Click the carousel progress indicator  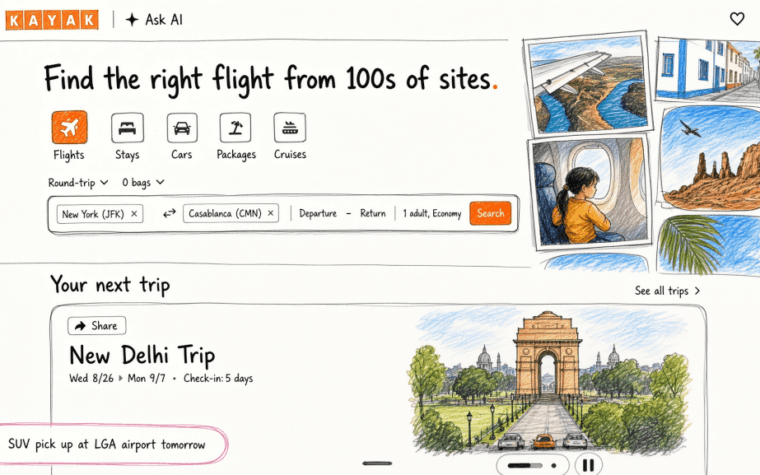[532, 465]
